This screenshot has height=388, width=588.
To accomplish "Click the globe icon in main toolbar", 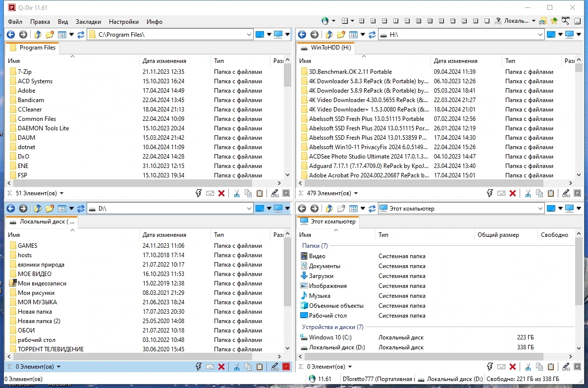I will [325, 21].
